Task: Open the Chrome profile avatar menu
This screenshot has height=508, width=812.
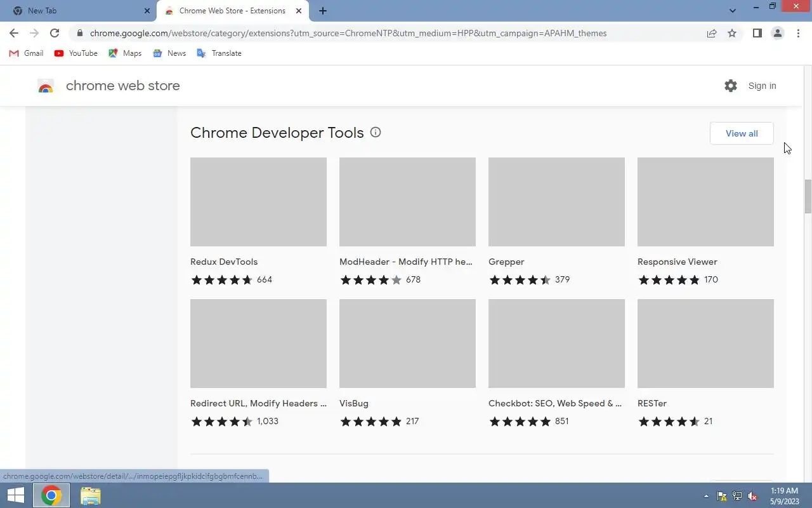Action: pos(777,33)
